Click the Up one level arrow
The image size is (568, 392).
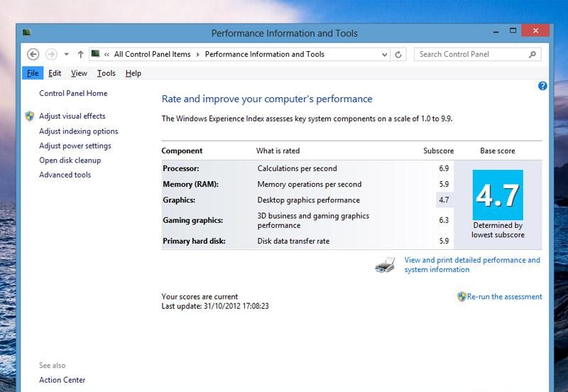click(x=80, y=54)
